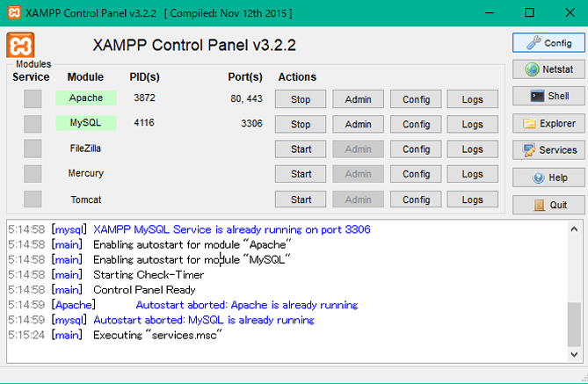The height and width of the screenshot is (384, 588).
Task: View the Mercury Logs
Action: (x=473, y=174)
